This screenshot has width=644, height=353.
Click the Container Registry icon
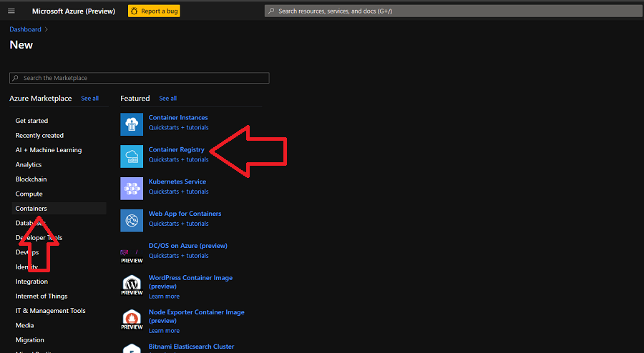132,156
